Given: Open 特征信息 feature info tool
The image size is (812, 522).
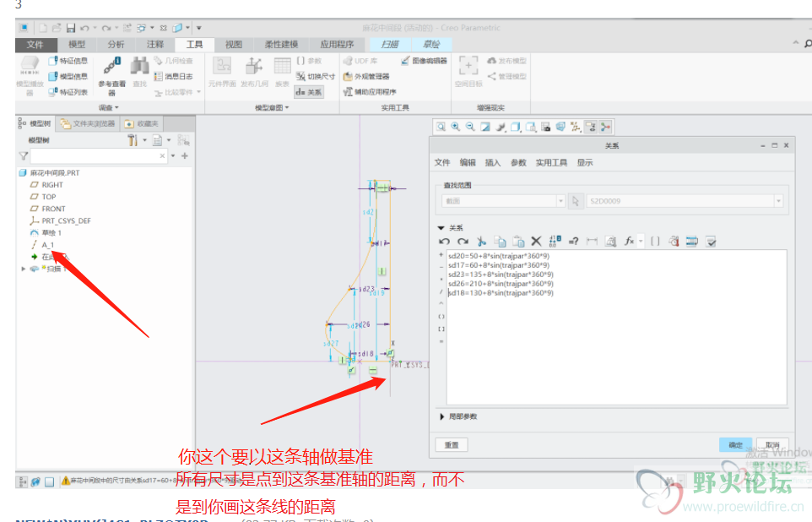Looking at the screenshot, I should point(68,61).
